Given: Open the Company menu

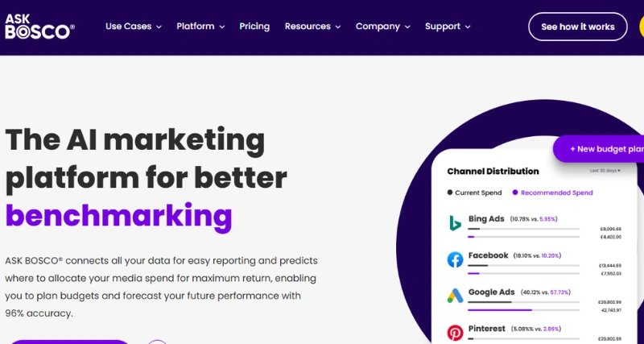Looking at the screenshot, I should 382,27.
